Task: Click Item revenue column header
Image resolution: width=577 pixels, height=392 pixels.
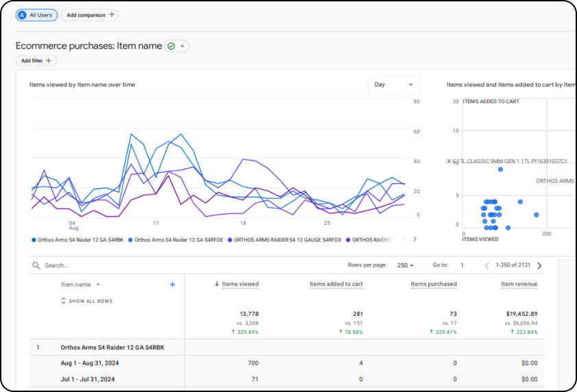Action: [519, 284]
